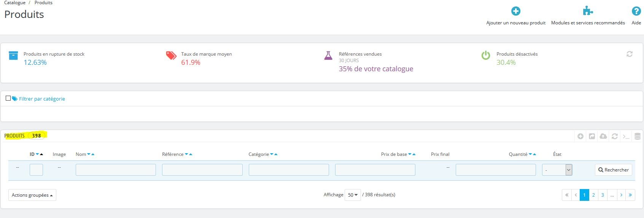Image resolution: width=644 pixels, height=218 pixels.
Task: Click the Nom filter input field
Action: click(x=116, y=170)
